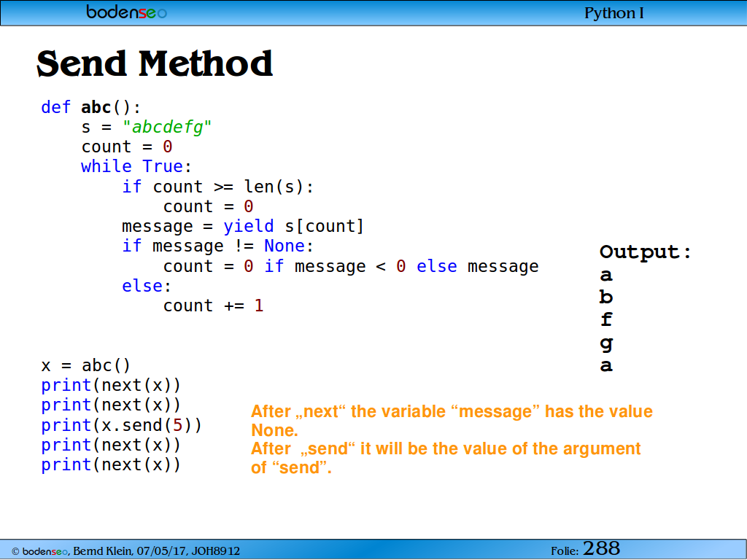Click the first 'print(next(x))' line
Image resolution: width=747 pixels, height=560 pixels.
pos(111,385)
